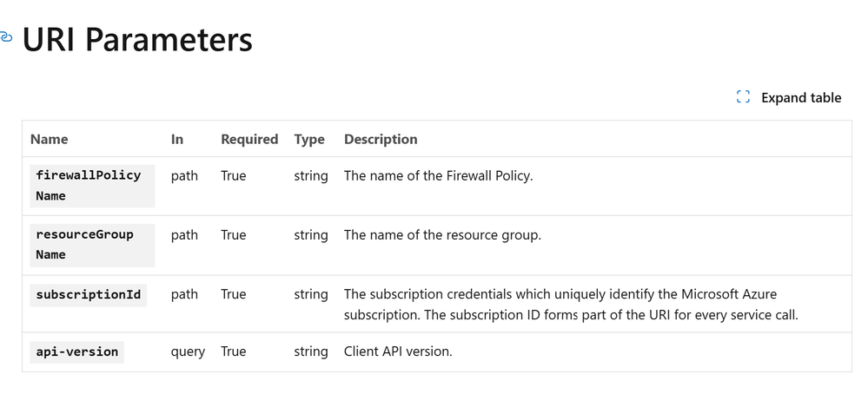The width and height of the screenshot is (868, 394).
Task: Click the Name column header
Action: [x=50, y=139]
